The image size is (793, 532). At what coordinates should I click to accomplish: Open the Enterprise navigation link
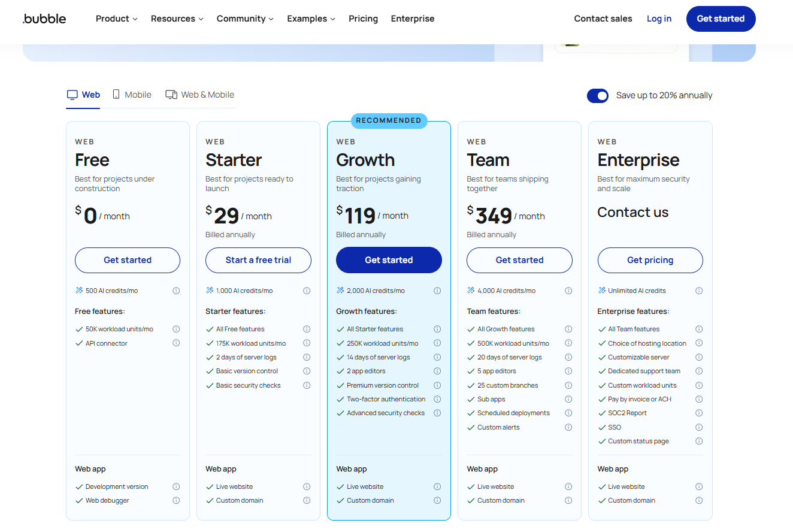pos(413,19)
